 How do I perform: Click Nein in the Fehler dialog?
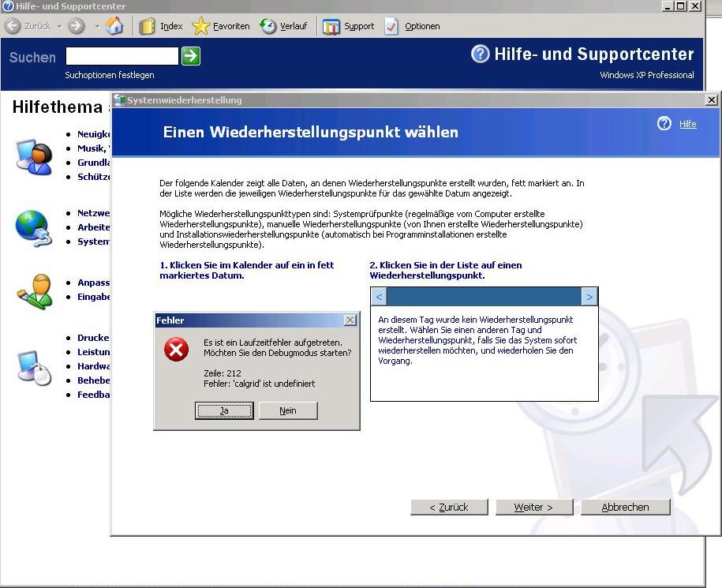tap(288, 410)
